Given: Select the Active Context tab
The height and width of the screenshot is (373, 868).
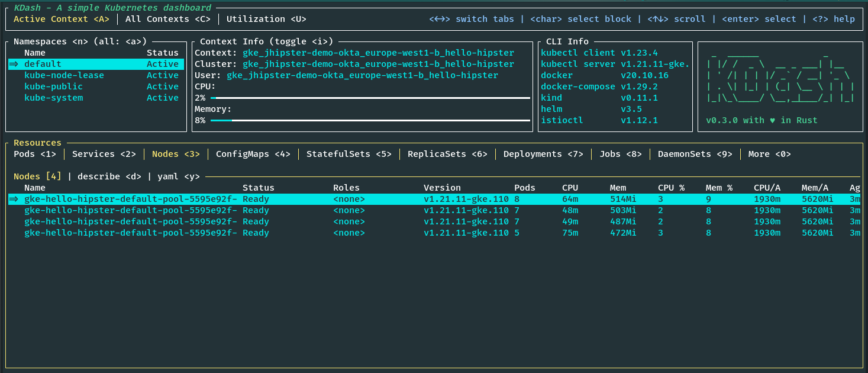Looking at the screenshot, I should (x=62, y=19).
